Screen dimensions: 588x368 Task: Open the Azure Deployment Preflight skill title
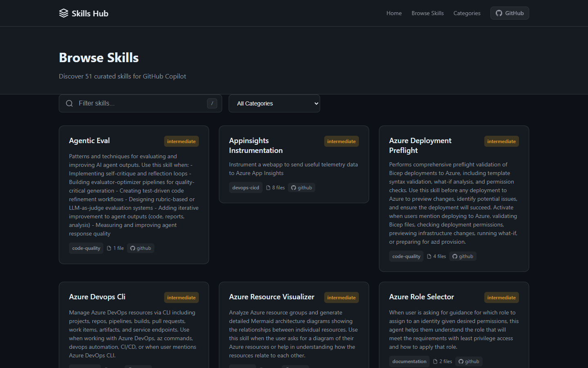tap(420, 146)
